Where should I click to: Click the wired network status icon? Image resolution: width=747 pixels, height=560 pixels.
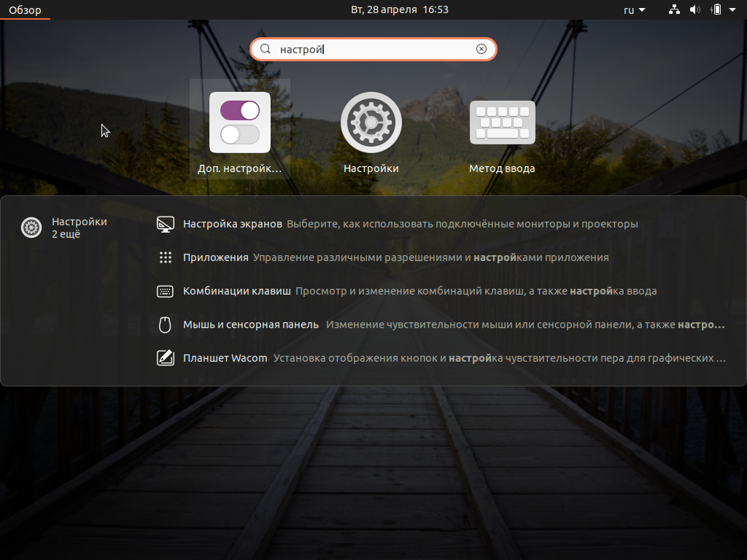click(674, 9)
